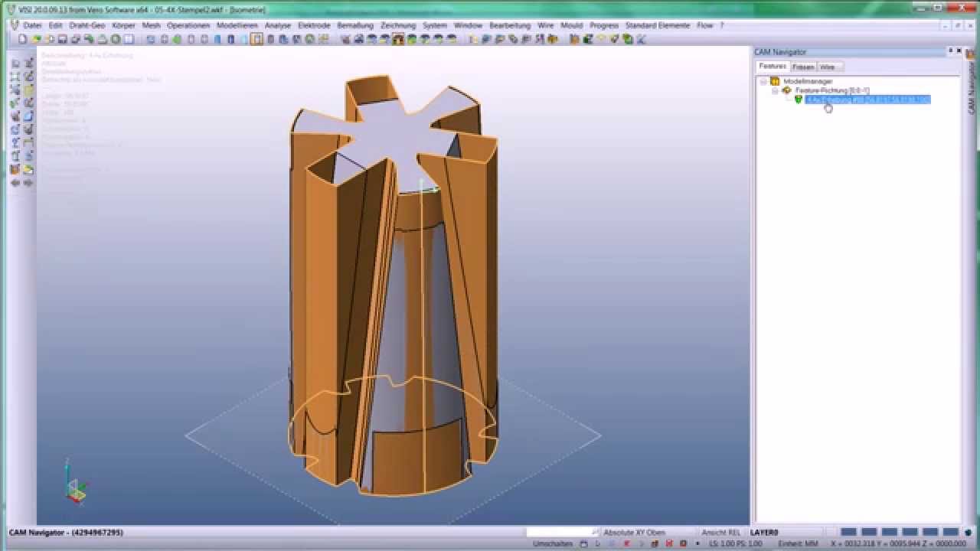Viewport: 980px width, 551px height.
Task: Click the New file blank-page icon
Action: point(23,39)
